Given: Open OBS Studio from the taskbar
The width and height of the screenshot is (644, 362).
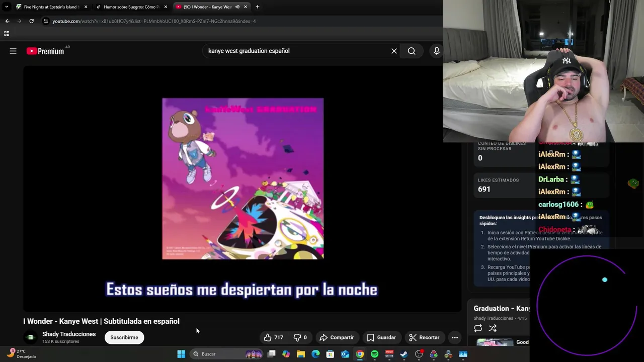Looking at the screenshot, I should point(419,354).
